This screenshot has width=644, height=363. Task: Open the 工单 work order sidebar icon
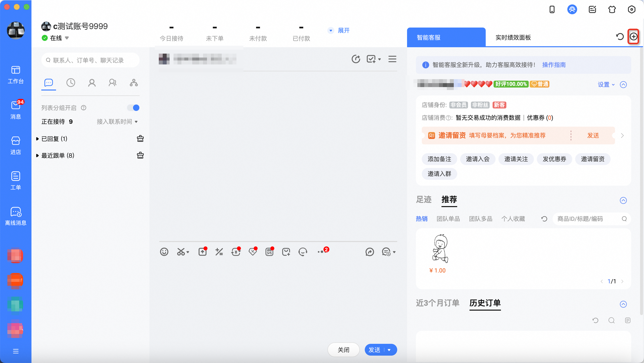(x=15, y=181)
